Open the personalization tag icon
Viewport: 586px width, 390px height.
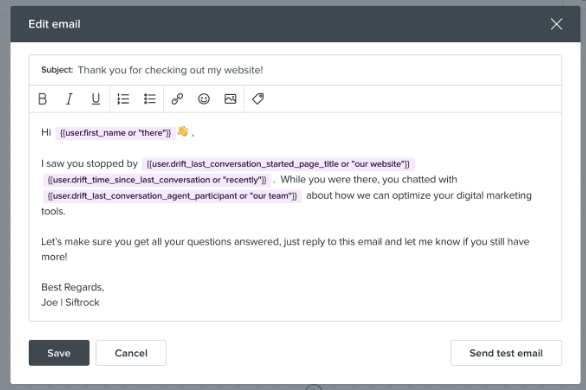pyautogui.click(x=258, y=99)
